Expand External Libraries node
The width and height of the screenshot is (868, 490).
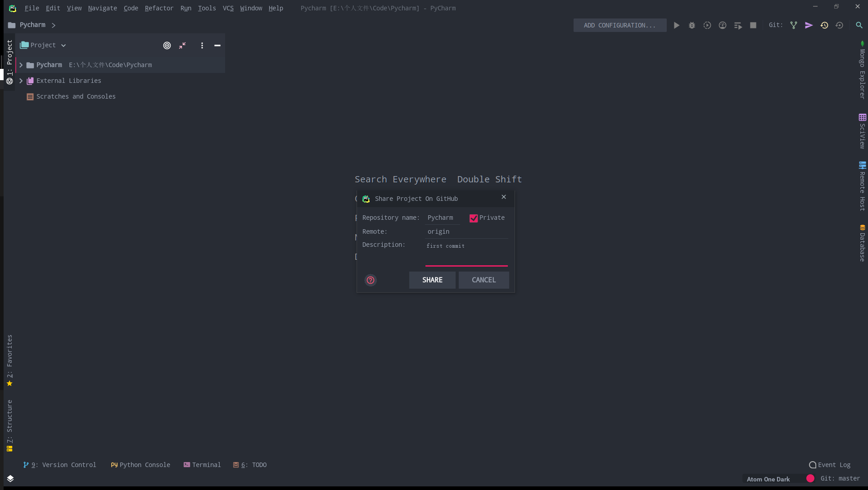pyautogui.click(x=21, y=81)
